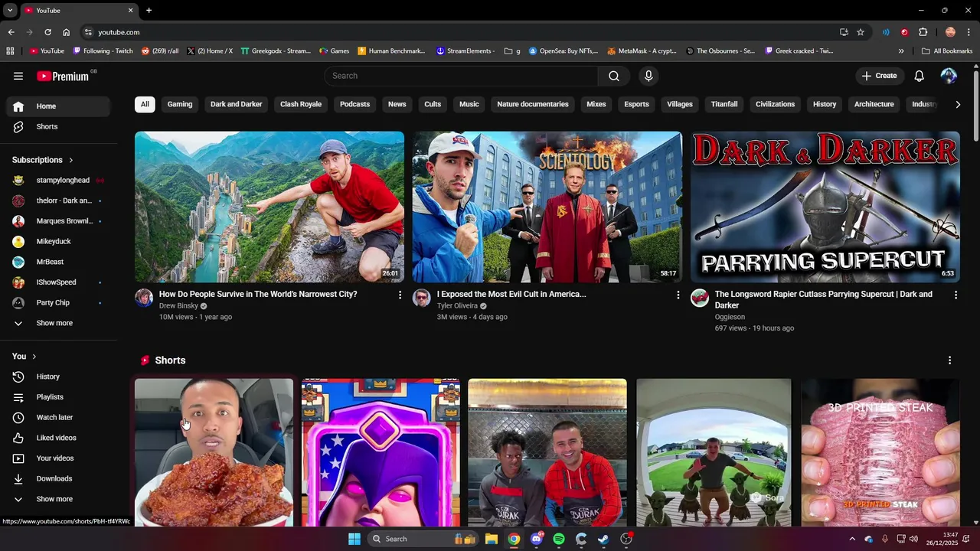Click the YouTube search input field
This screenshot has height=551, width=980.
pyautogui.click(x=462, y=76)
